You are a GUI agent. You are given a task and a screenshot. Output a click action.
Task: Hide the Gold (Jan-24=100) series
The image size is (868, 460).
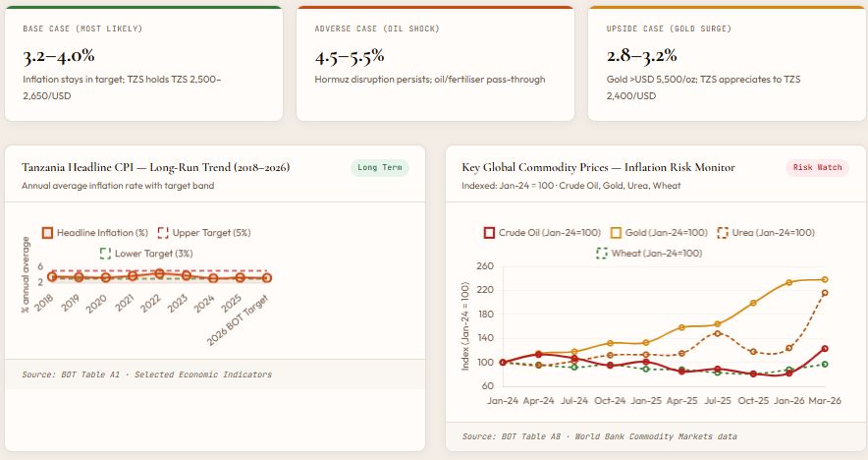coord(659,233)
